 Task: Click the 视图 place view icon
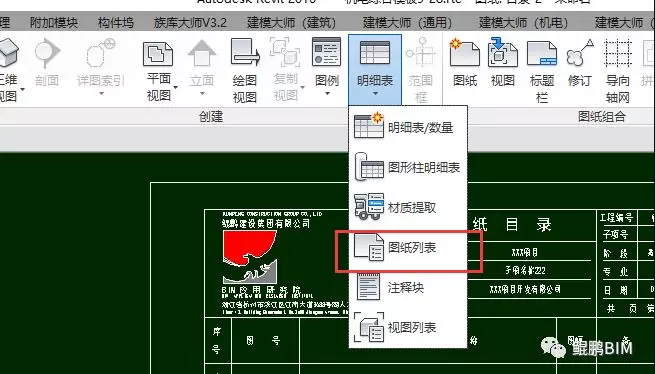pyautogui.click(x=503, y=52)
